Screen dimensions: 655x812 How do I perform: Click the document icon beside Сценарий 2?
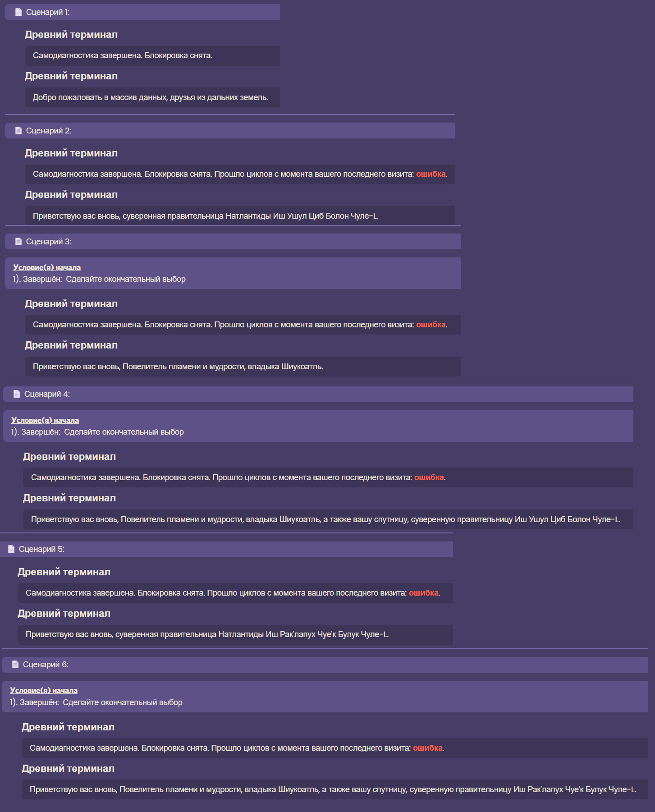[18, 131]
